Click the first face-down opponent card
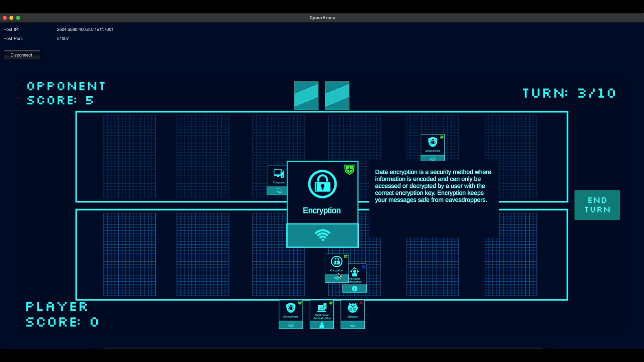Viewport: 644px width, 362px height. pyautogui.click(x=306, y=96)
